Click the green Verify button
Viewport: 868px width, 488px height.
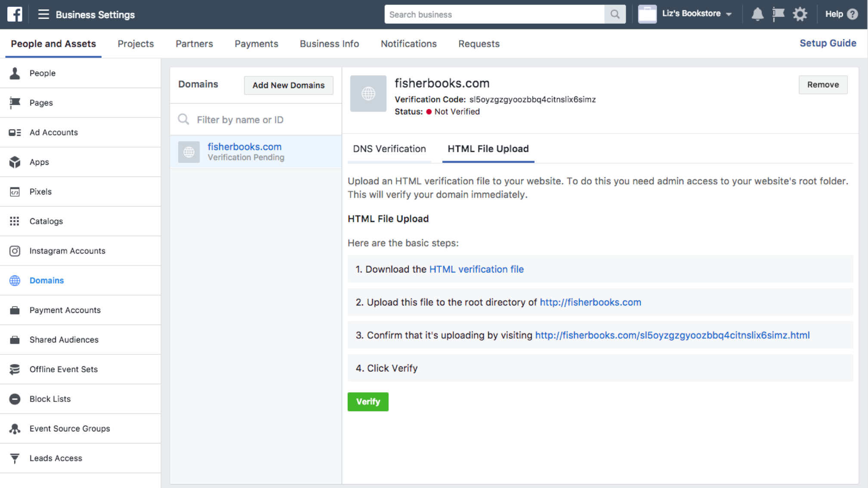click(x=368, y=401)
